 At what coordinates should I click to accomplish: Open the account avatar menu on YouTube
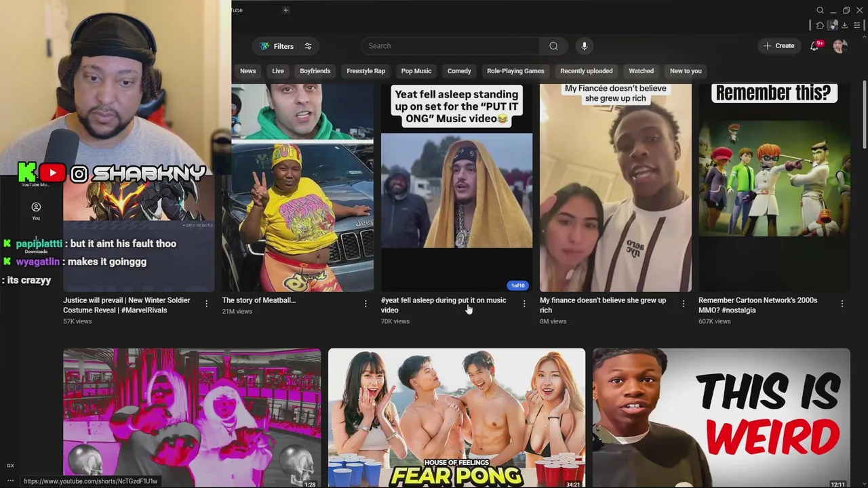[x=840, y=46]
